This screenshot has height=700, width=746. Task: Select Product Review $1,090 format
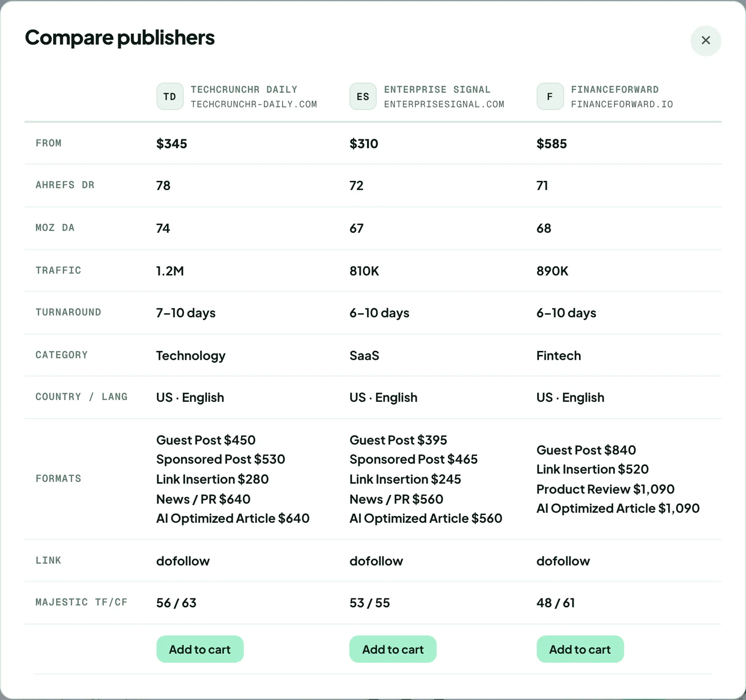(x=606, y=489)
